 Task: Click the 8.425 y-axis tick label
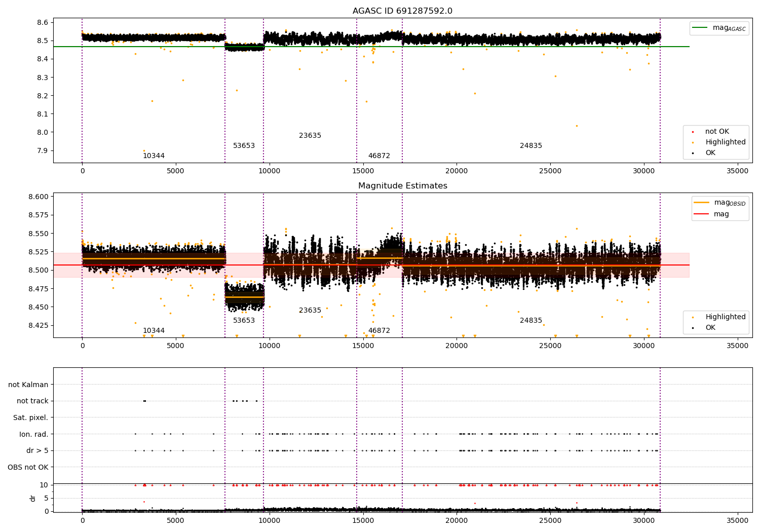click(x=39, y=325)
